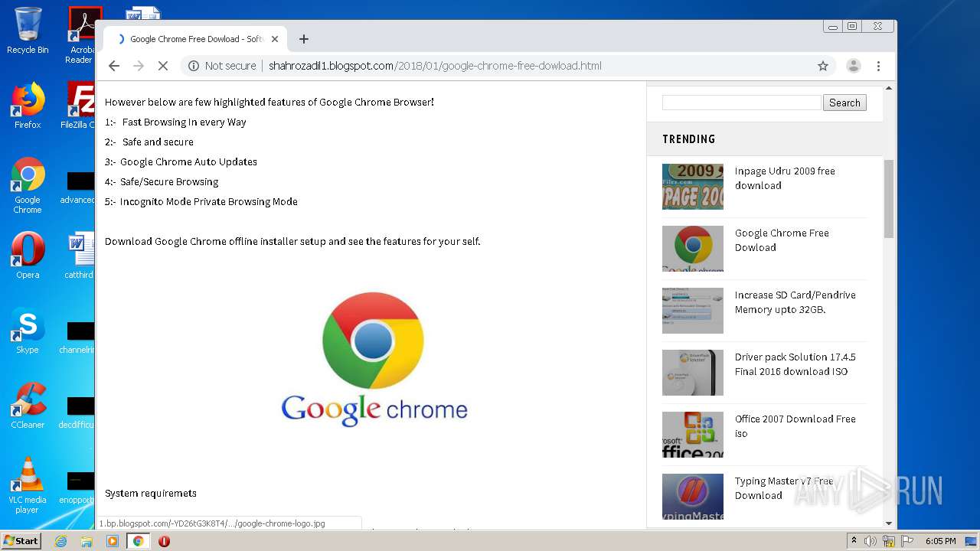980x551 pixels.
Task: Click the large Google Chrome logo image
Action: [x=374, y=358]
